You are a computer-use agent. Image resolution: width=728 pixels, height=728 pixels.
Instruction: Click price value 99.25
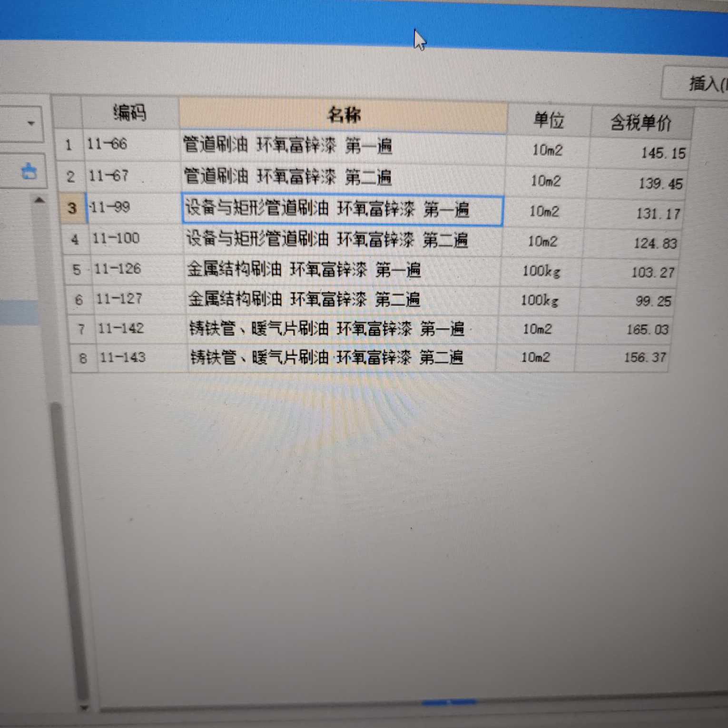coord(653,301)
